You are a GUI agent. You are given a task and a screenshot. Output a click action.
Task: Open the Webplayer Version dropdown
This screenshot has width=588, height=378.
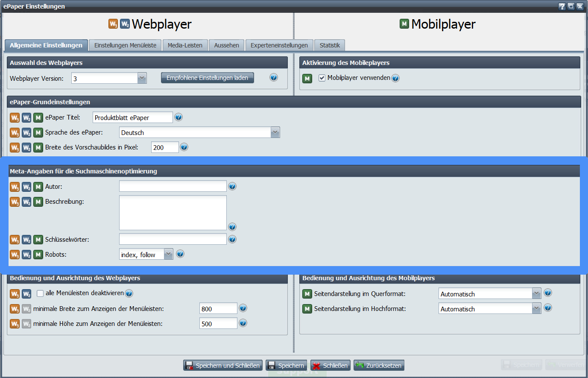pyautogui.click(x=142, y=78)
